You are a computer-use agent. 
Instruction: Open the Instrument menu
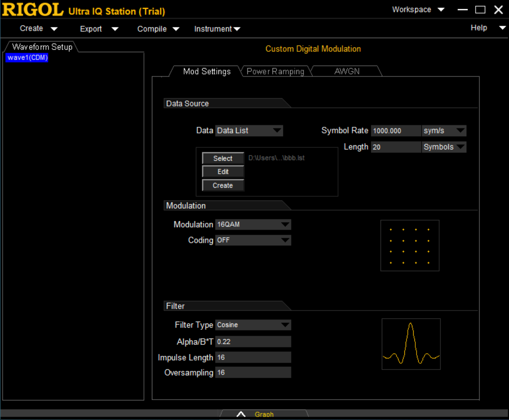point(217,29)
